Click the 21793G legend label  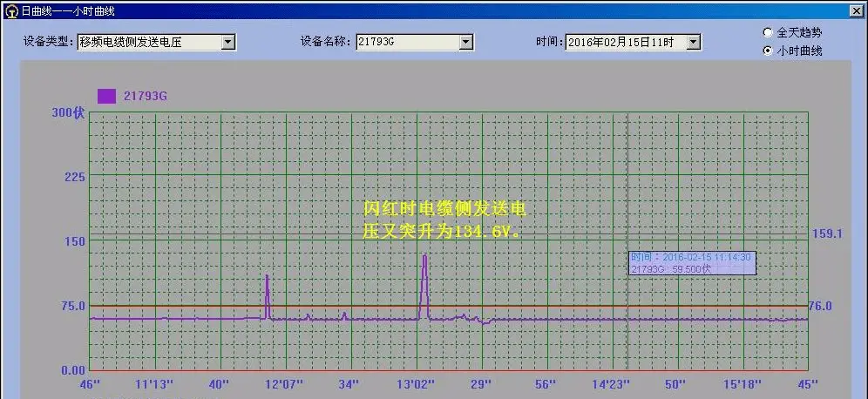pyautogui.click(x=145, y=97)
